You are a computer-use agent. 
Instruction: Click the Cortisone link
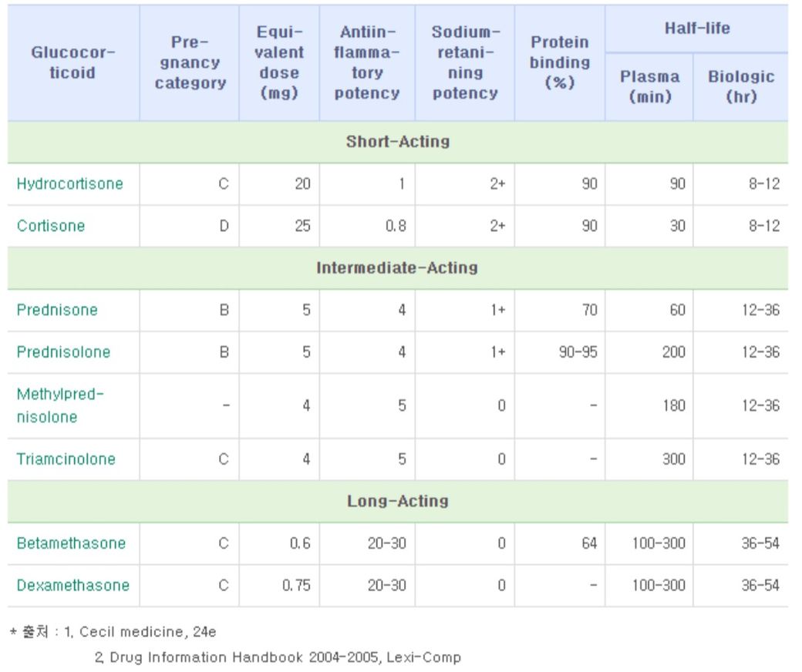tap(51, 227)
